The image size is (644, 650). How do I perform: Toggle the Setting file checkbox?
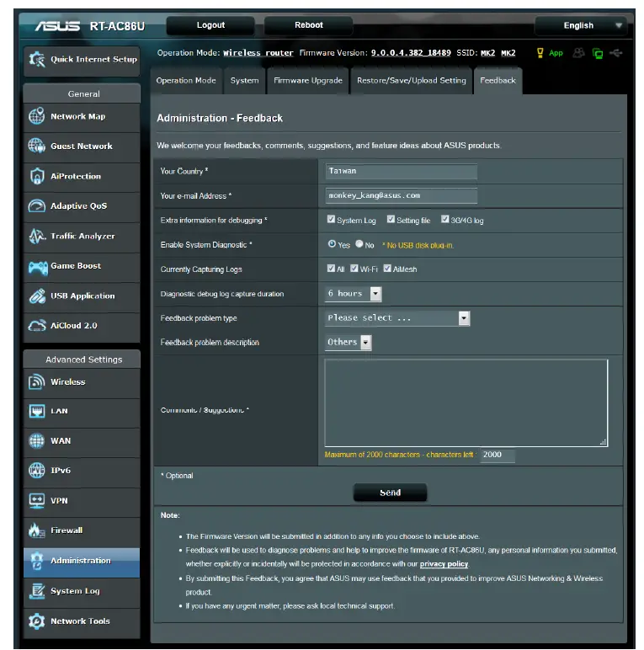(x=391, y=219)
